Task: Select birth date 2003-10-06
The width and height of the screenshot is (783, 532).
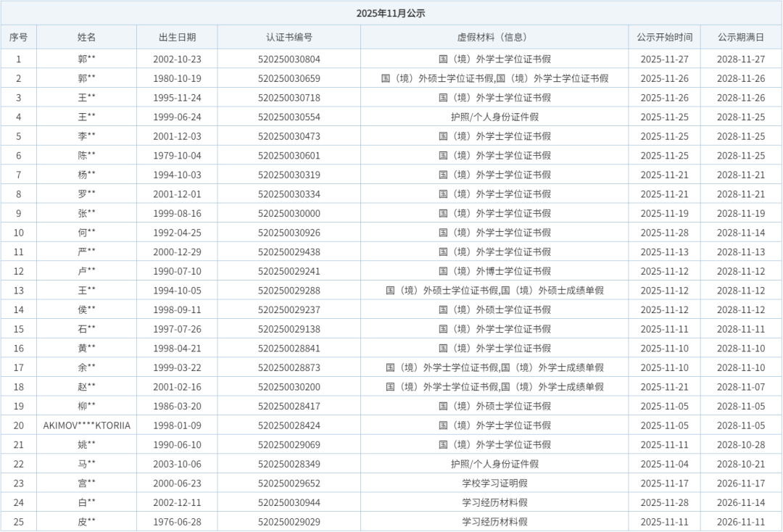Action: point(177,464)
